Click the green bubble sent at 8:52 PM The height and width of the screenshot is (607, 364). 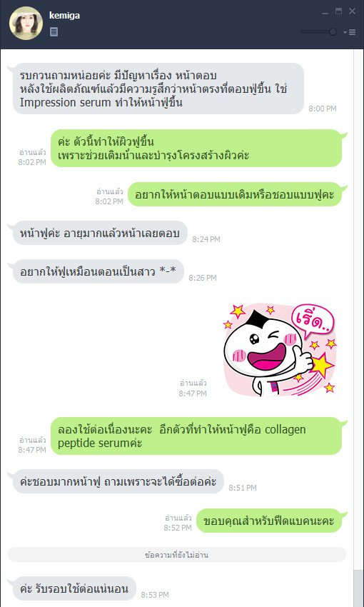point(269,521)
